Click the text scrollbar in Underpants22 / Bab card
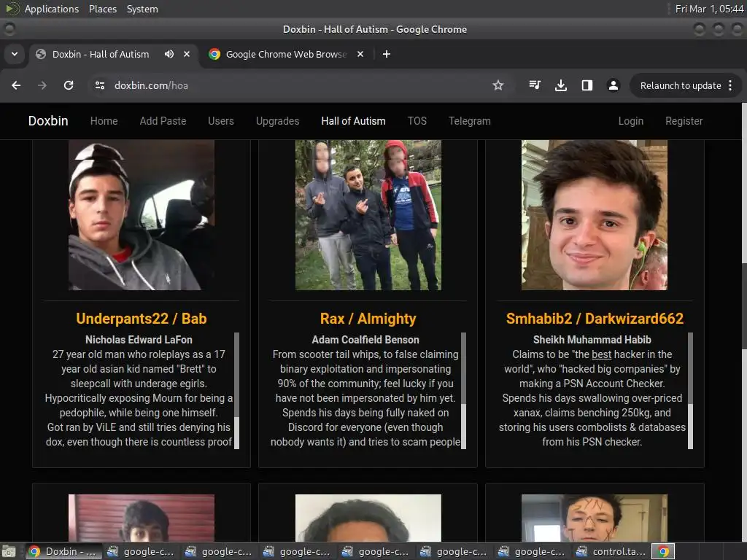The image size is (747, 560). click(237, 391)
